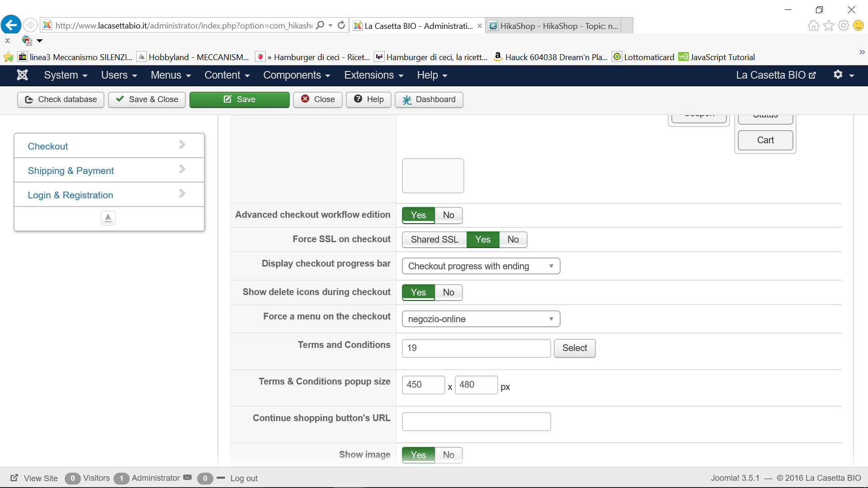Open browser home icon
The height and width of the screenshot is (488, 868).
813,25
